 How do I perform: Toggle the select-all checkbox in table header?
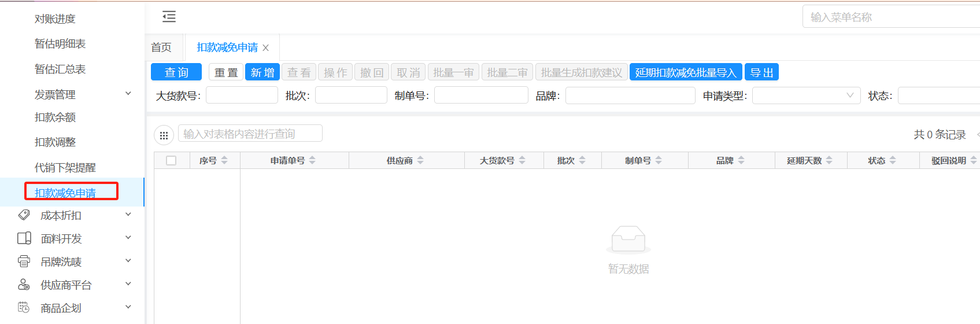pos(171,160)
